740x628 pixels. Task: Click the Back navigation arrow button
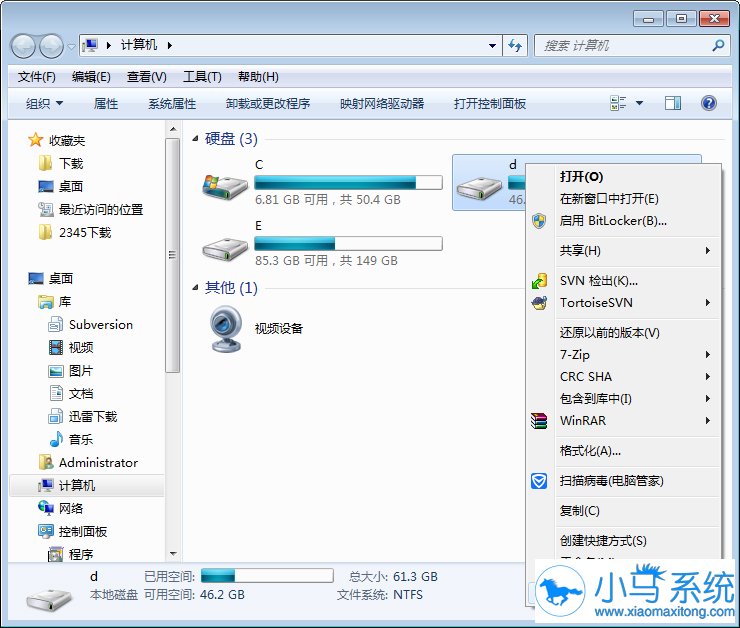[x=23, y=46]
